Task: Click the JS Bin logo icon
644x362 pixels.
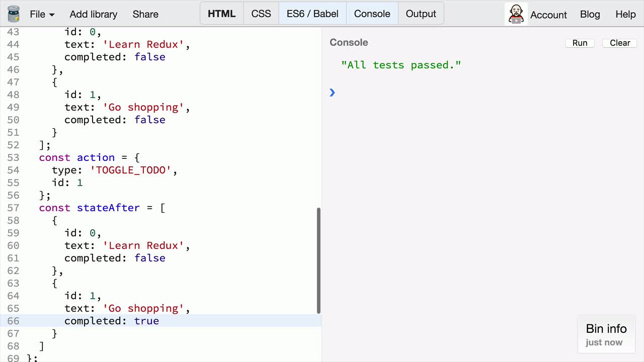Action: click(14, 14)
